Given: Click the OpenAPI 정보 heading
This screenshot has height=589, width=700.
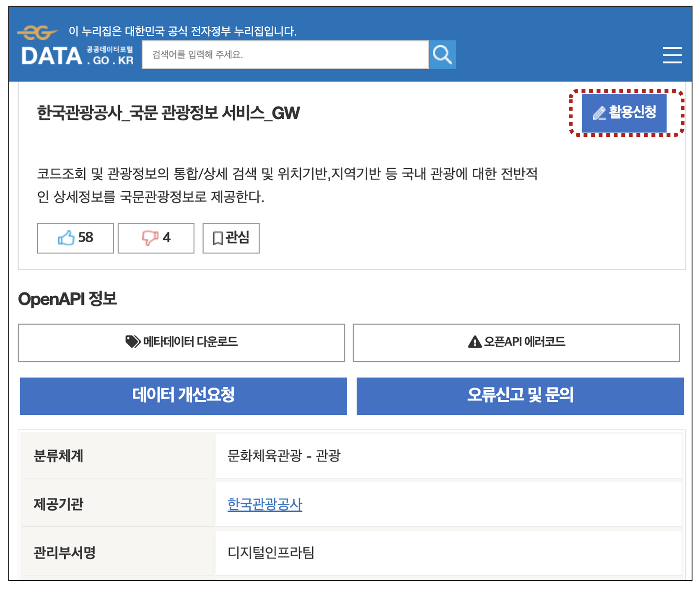Looking at the screenshot, I should tap(67, 299).
